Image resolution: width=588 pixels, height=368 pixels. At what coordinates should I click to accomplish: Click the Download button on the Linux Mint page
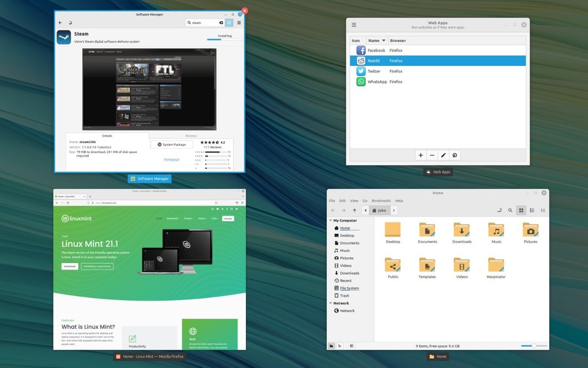click(69, 266)
